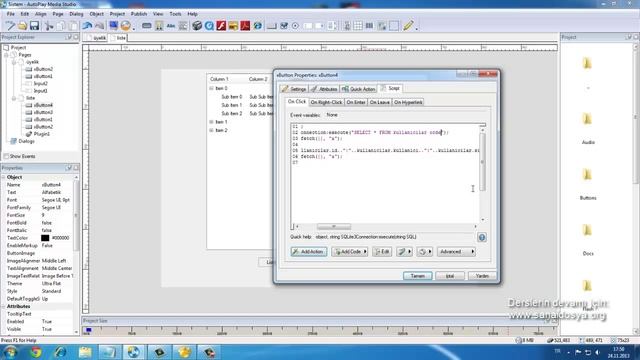Open the Add Code dropdown button
Image resolution: width=640 pixels, height=360 pixels.
click(350, 252)
